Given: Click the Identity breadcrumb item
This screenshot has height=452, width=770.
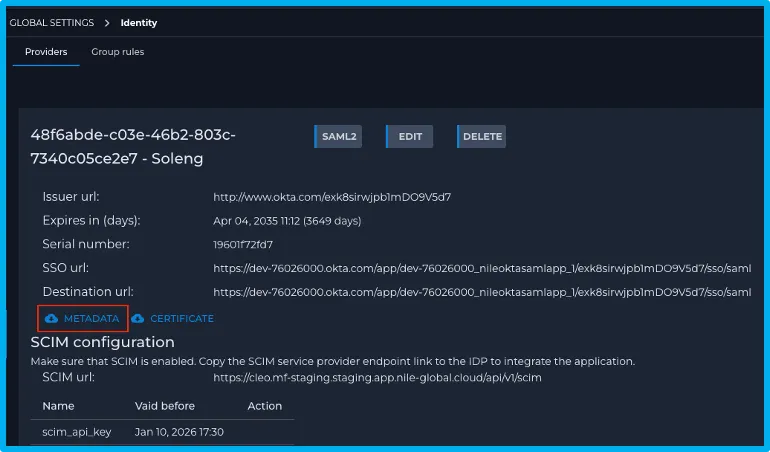Looking at the screenshot, I should (139, 23).
